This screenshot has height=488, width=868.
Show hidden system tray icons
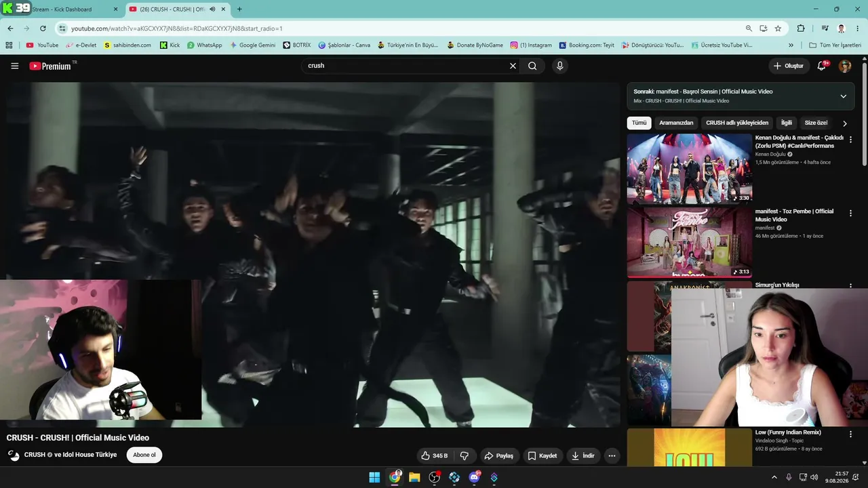774,477
